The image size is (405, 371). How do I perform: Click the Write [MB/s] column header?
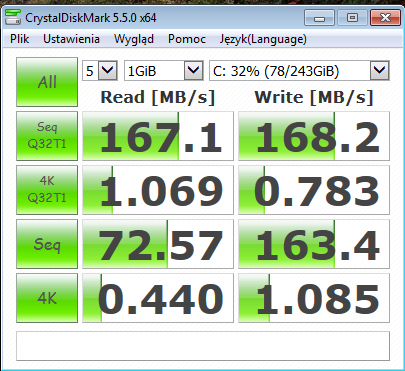click(314, 97)
